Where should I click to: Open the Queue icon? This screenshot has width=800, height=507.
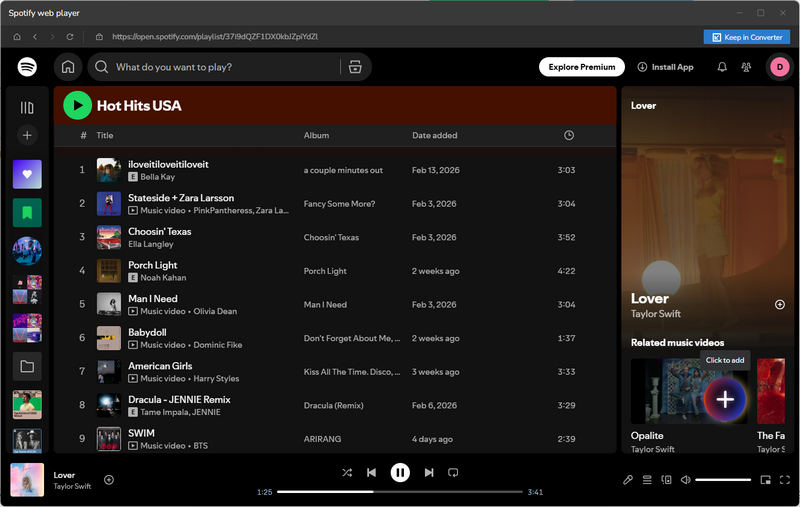647,479
